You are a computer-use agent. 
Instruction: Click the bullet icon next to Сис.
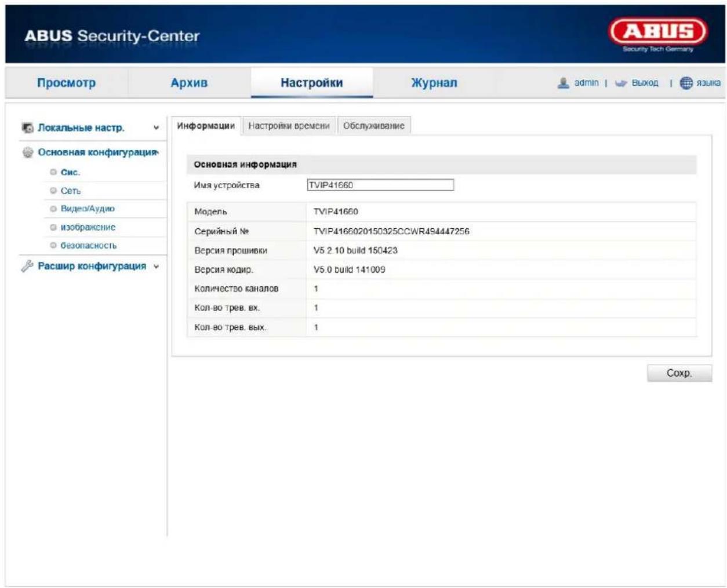pos(53,172)
